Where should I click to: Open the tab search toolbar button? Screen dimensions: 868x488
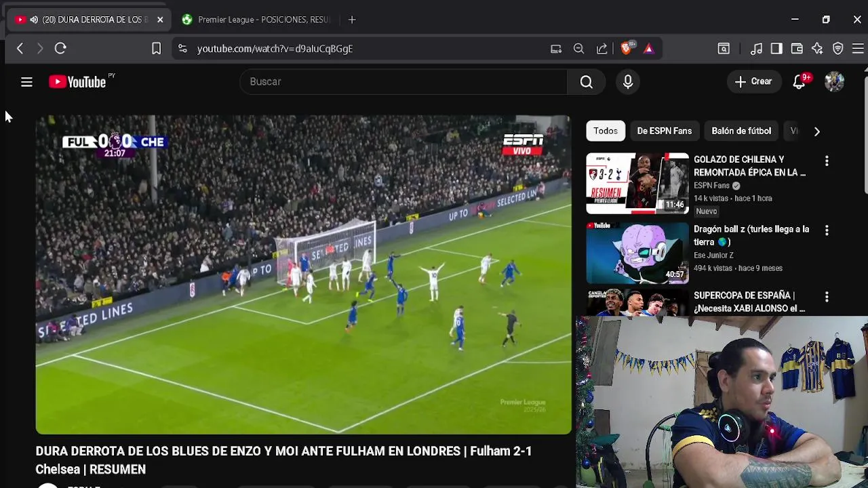click(x=724, y=49)
